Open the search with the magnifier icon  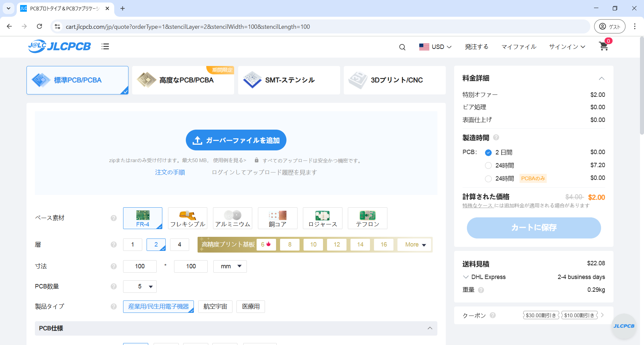(402, 47)
